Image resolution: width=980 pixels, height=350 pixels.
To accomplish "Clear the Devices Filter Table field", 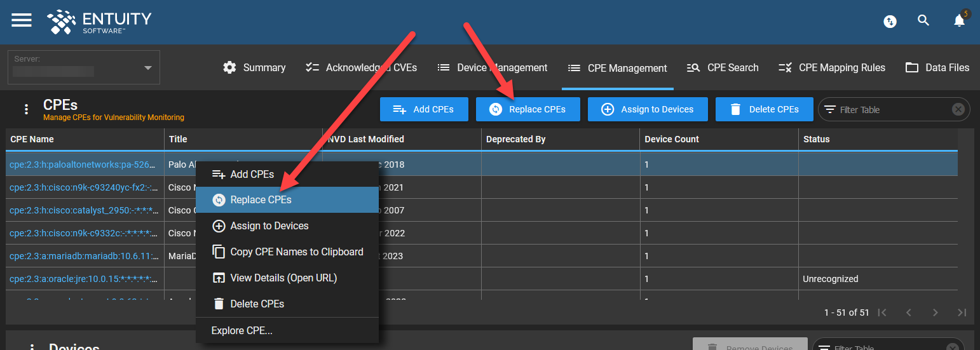I will pyautogui.click(x=953, y=347).
